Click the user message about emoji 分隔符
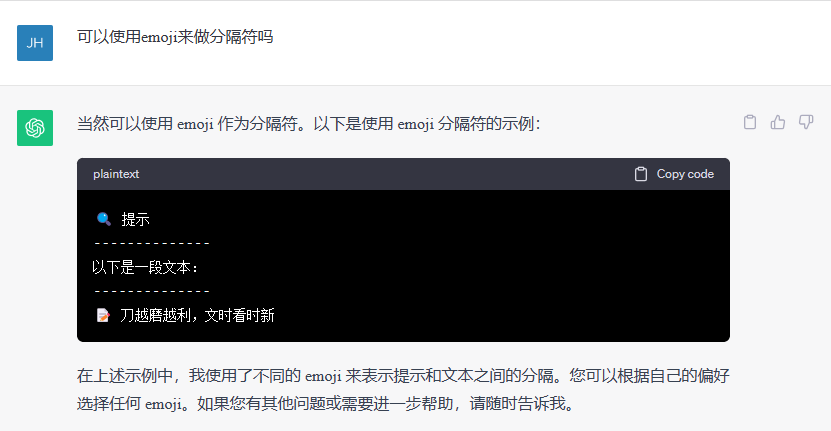Viewport: 831px width, 431px height. 175,37
